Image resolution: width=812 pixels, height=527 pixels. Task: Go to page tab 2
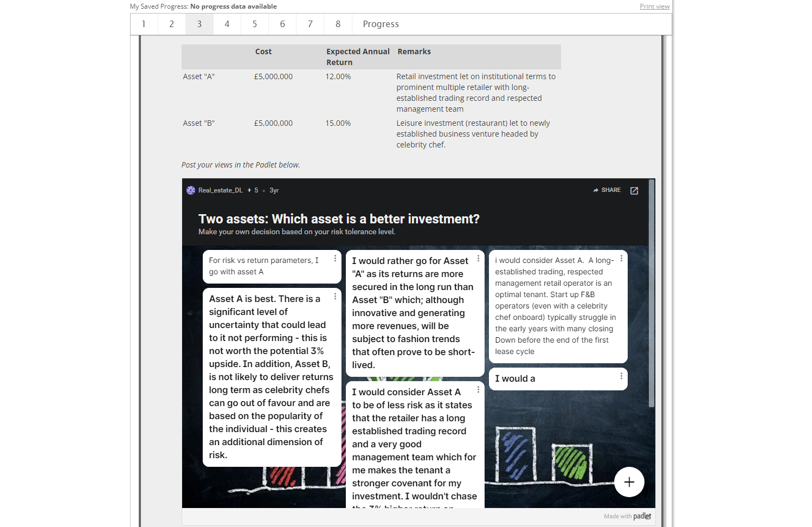coord(171,24)
